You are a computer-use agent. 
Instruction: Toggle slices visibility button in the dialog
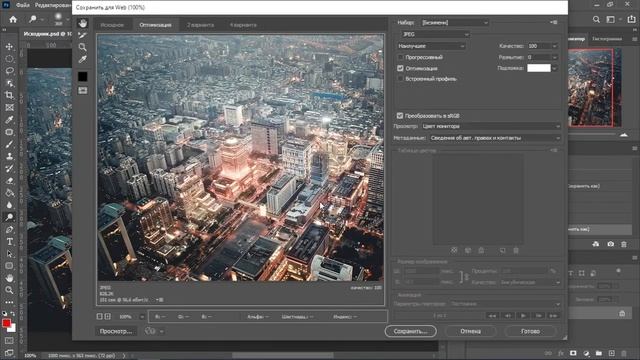coord(82,91)
